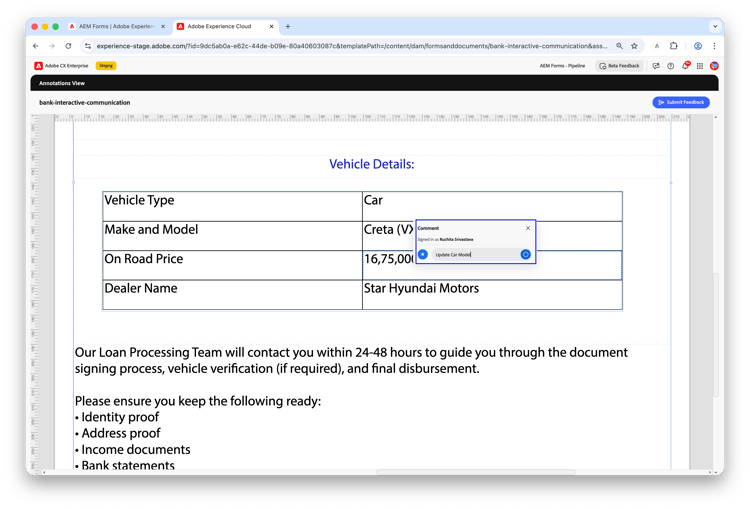The image size is (750, 509).
Task: Reload the page
Action: tap(68, 46)
